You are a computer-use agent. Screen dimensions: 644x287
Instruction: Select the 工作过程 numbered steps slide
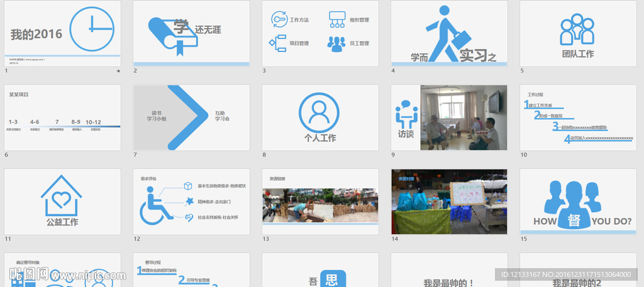579,117
